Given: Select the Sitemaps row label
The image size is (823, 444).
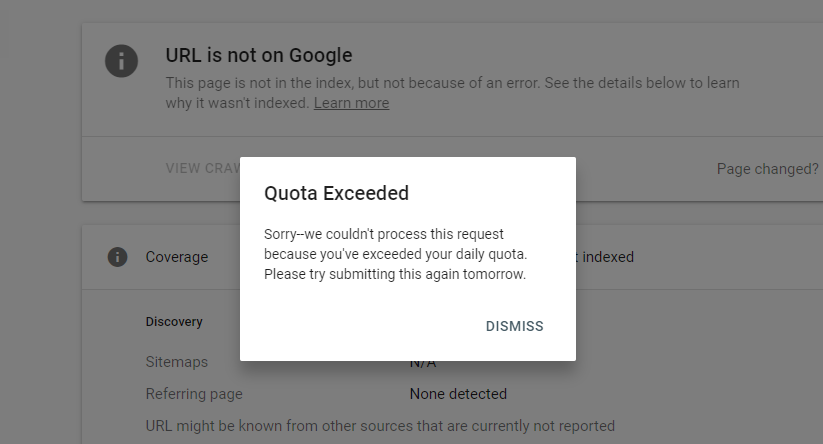Looking at the screenshot, I should pos(176,362).
